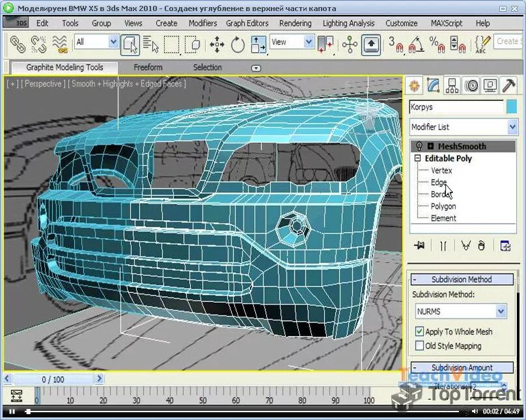Click Select and Manipulate icon
This screenshot has width=526, height=420.
pyautogui.click(x=350, y=44)
